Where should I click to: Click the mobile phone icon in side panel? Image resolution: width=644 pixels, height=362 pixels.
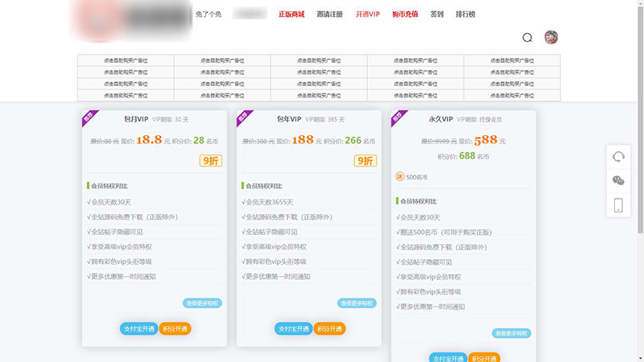tap(618, 205)
